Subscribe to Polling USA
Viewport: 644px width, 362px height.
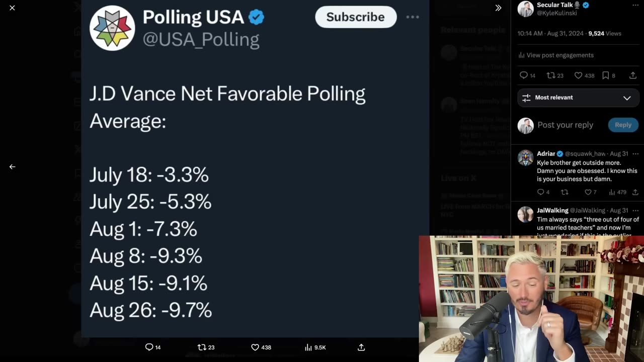[x=356, y=17]
